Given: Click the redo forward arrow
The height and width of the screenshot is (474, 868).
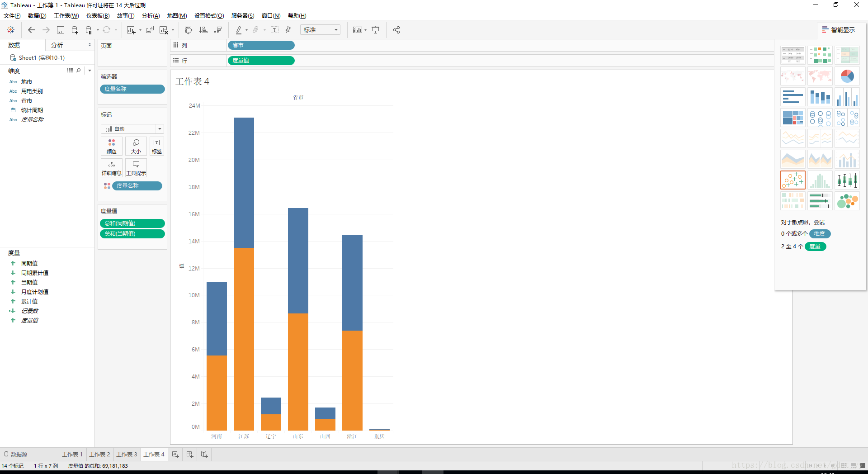Looking at the screenshot, I should pyautogui.click(x=46, y=30).
